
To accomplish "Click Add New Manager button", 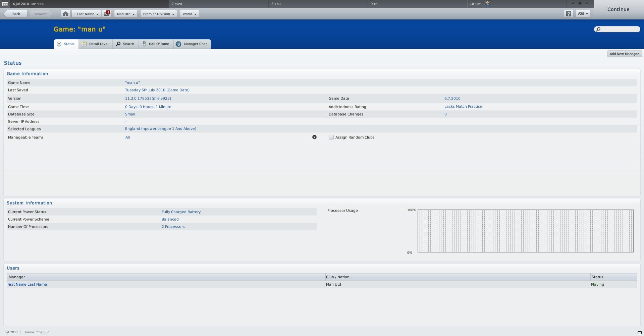I will point(624,54).
